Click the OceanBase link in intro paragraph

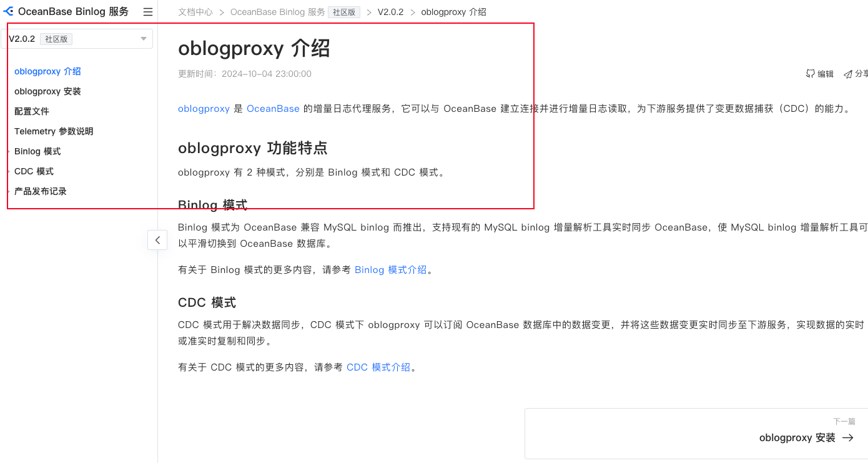273,109
